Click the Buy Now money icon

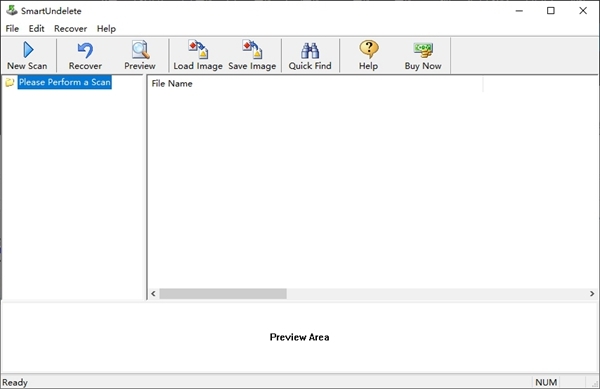coord(423,50)
